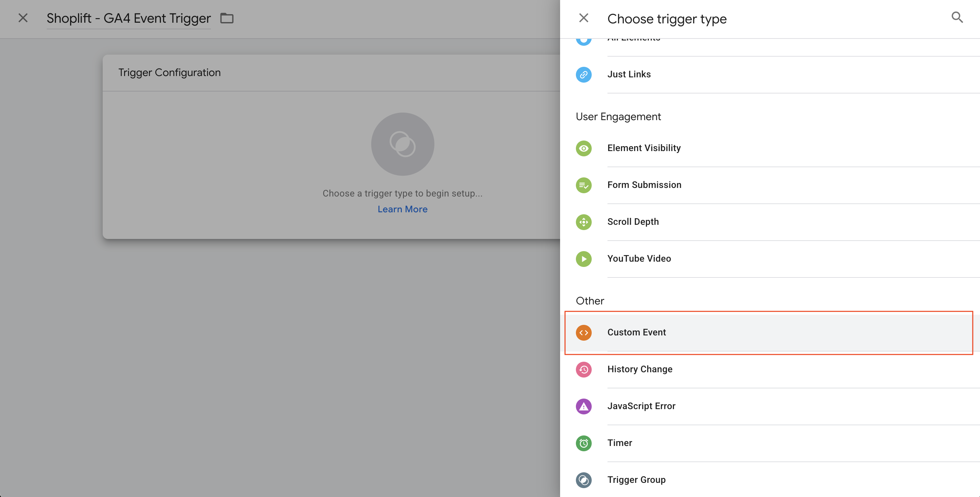Click the YouTube Video play icon
The width and height of the screenshot is (980, 497).
click(583, 259)
